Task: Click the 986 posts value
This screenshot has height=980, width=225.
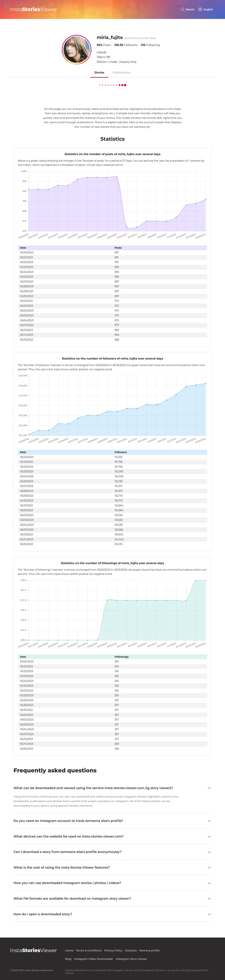Action: coord(117,340)
